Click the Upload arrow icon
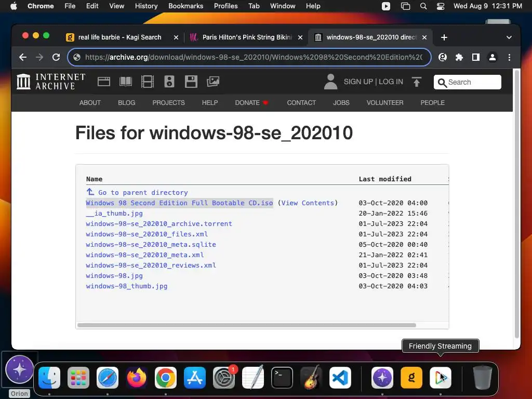 click(417, 82)
